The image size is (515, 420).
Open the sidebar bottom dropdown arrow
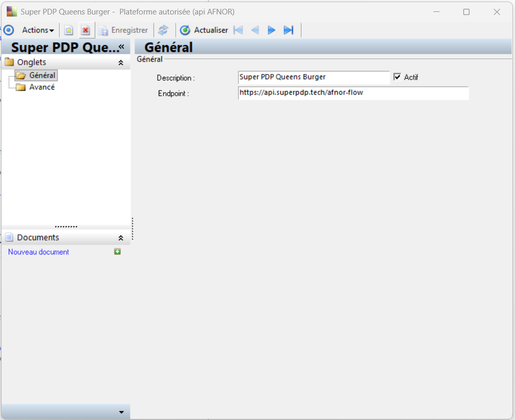pos(122,412)
